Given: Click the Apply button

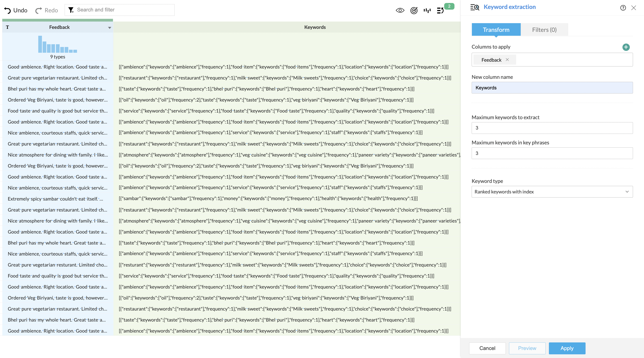Looking at the screenshot, I should point(567,348).
